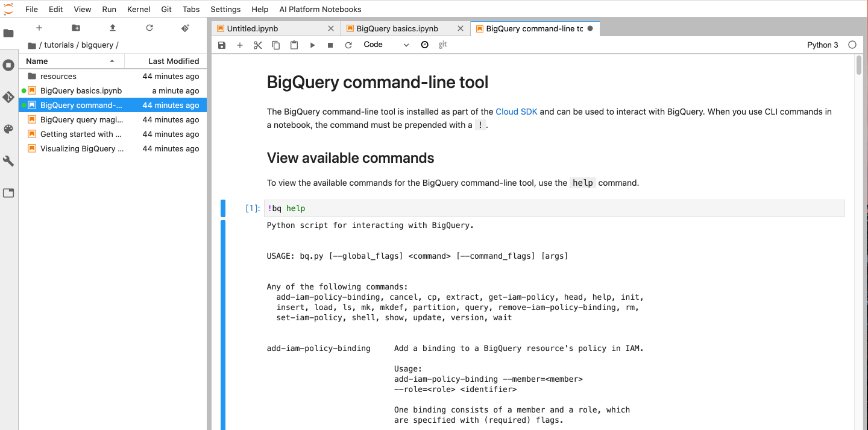This screenshot has width=868, height=430.
Task: Sort files by Name column
Action: coord(71,61)
